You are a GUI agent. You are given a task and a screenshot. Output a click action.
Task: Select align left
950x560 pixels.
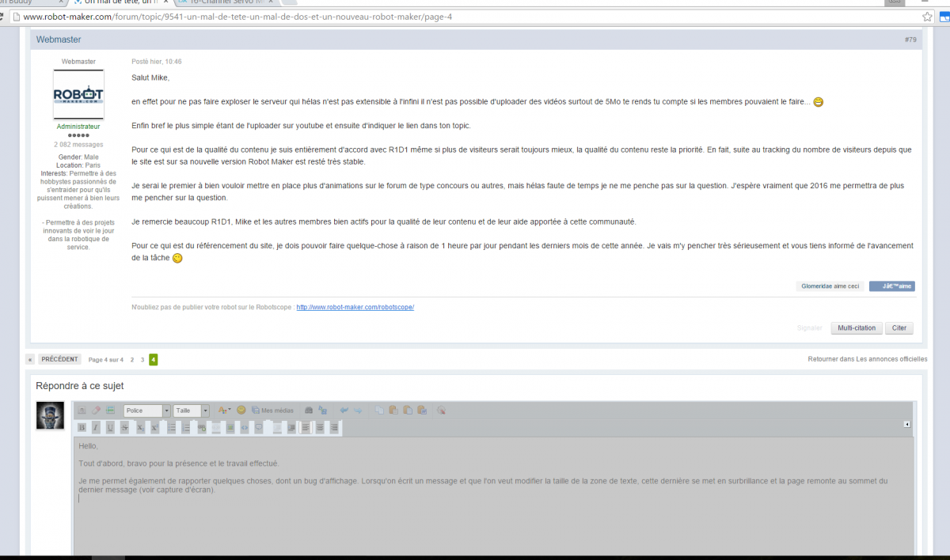click(306, 427)
